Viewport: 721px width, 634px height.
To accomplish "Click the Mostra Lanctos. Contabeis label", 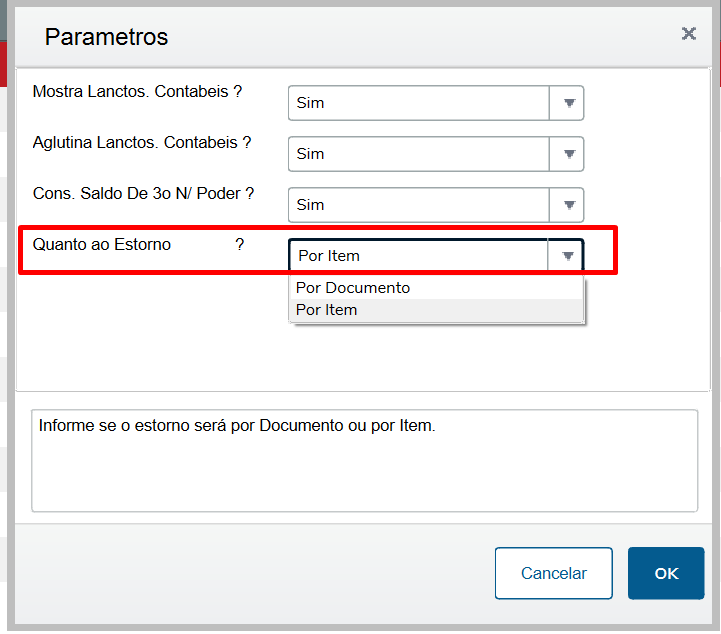I will click(137, 91).
